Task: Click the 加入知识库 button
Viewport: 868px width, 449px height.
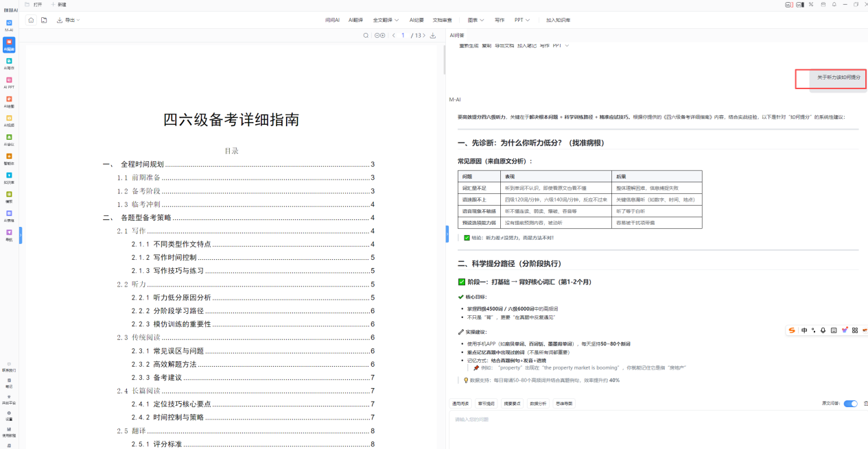Action: point(558,21)
